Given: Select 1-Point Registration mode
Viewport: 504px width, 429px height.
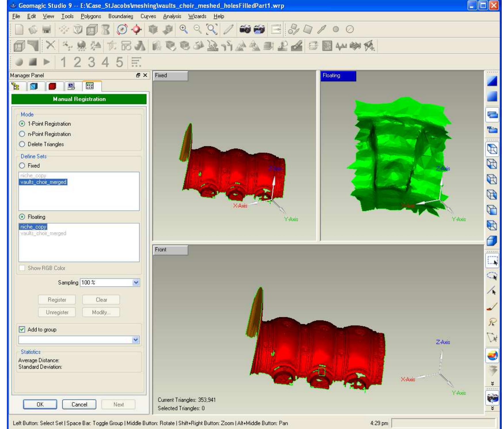Looking at the screenshot, I should [x=22, y=124].
